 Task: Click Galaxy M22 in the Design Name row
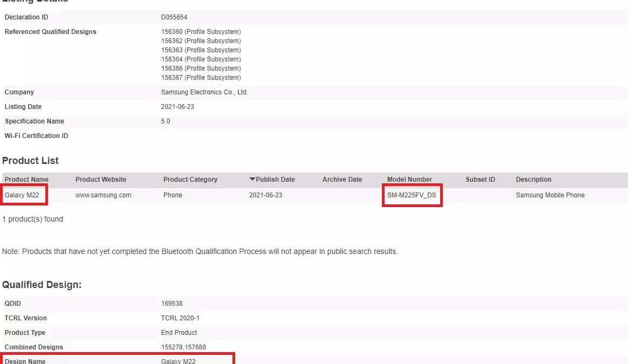178,361
